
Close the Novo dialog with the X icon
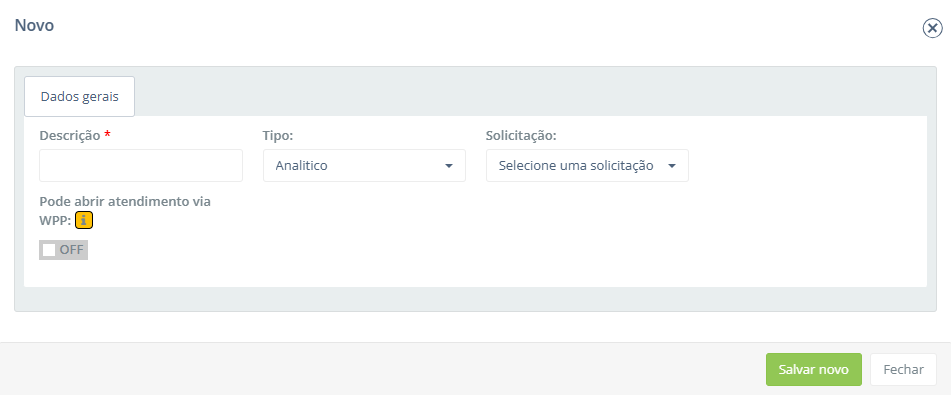(x=932, y=28)
